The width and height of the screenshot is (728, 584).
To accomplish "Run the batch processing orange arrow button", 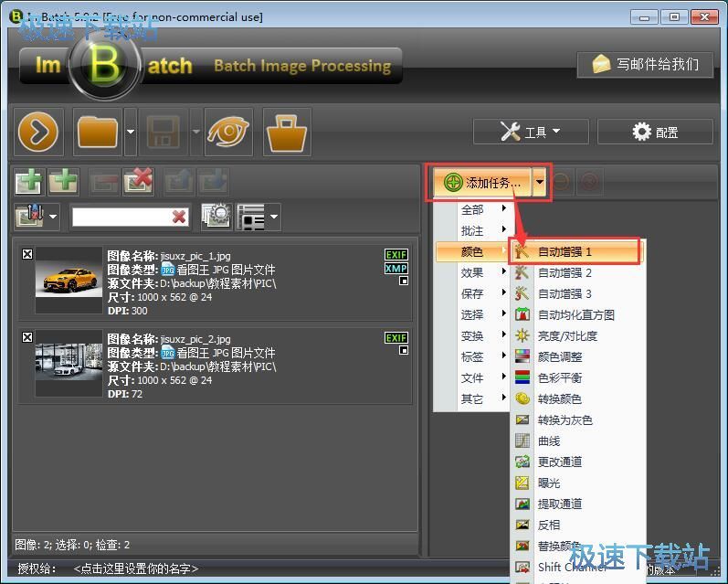I will [38, 132].
